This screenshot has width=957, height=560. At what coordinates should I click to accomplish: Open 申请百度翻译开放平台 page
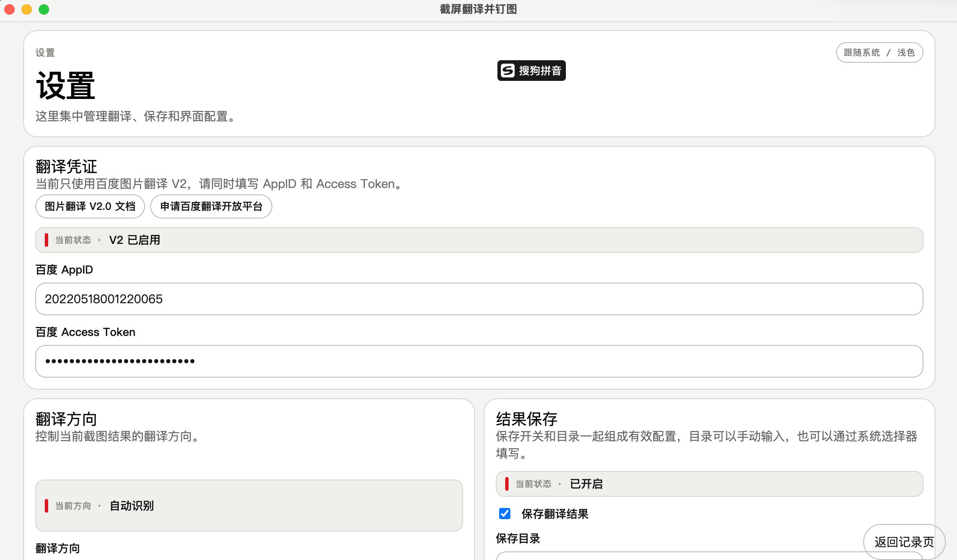point(211,206)
